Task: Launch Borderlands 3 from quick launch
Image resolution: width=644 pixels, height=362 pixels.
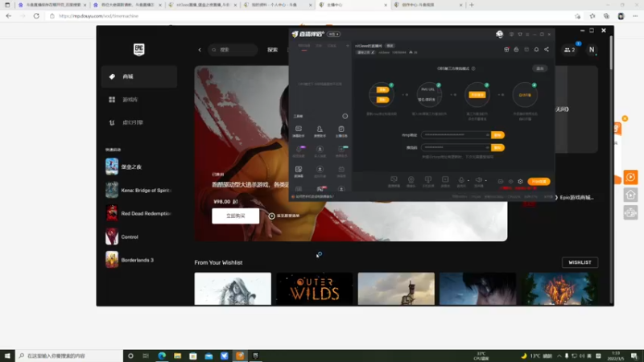Action: [x=138, y=260]
